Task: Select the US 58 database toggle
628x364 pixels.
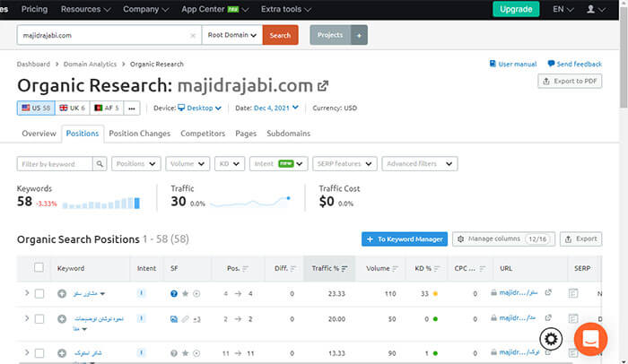Action: click(36, 108)
